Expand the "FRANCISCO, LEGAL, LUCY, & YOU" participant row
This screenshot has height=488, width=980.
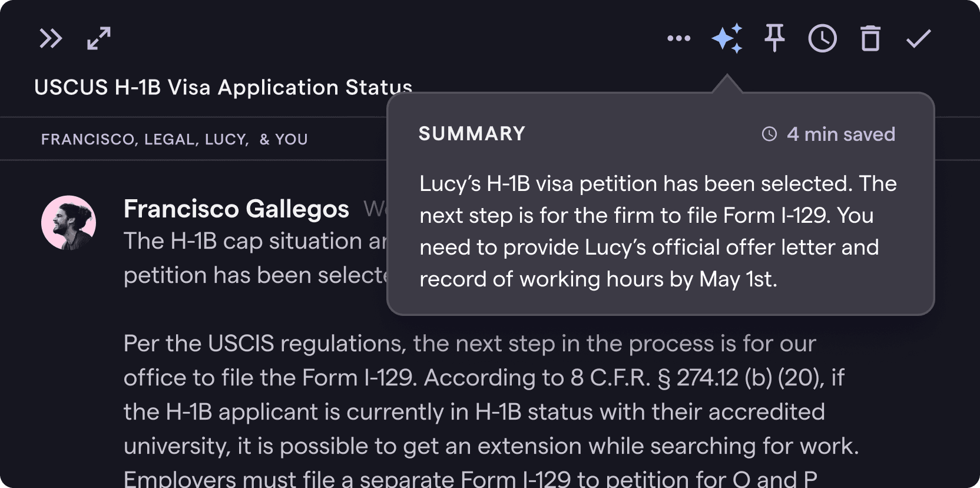(x=174, y=139)
